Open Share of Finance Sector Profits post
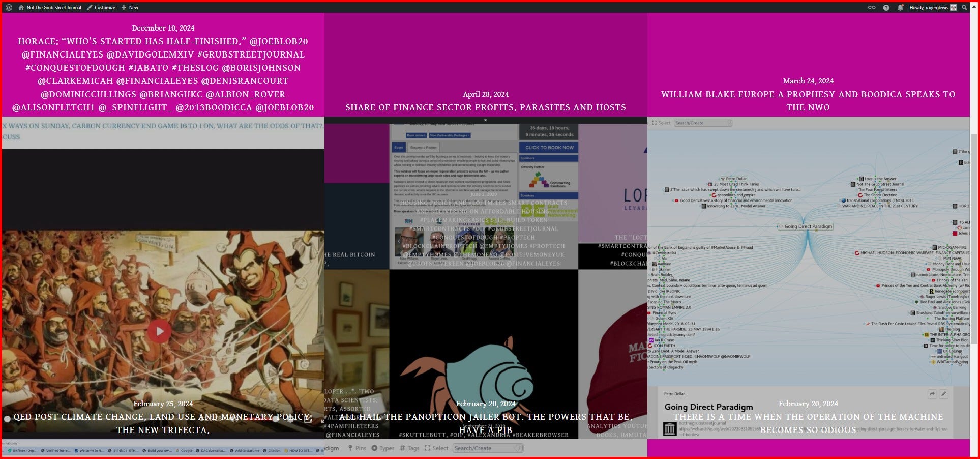Image resolution: width=980 pixels, height=459 pixels. pos(486,107)
